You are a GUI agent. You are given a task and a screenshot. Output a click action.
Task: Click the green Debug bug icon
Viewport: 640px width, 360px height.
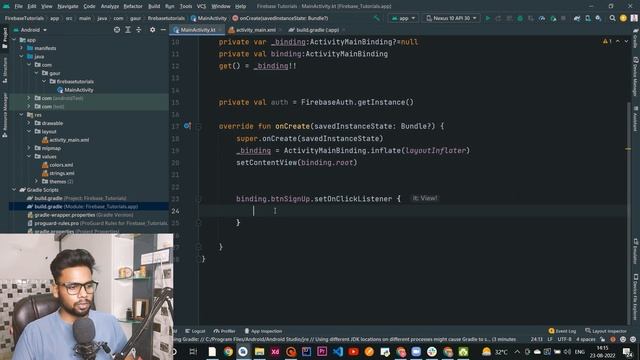(520, 18)
